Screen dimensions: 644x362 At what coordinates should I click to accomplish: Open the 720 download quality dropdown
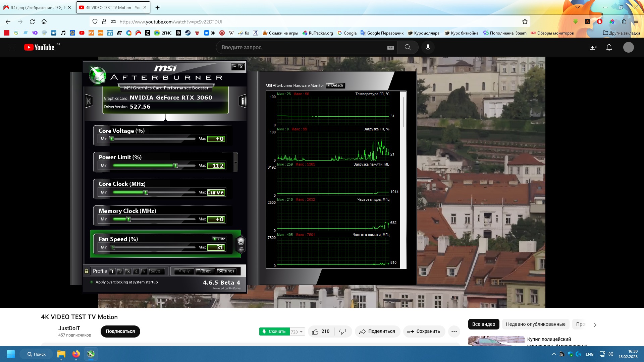tap(297, 332)
